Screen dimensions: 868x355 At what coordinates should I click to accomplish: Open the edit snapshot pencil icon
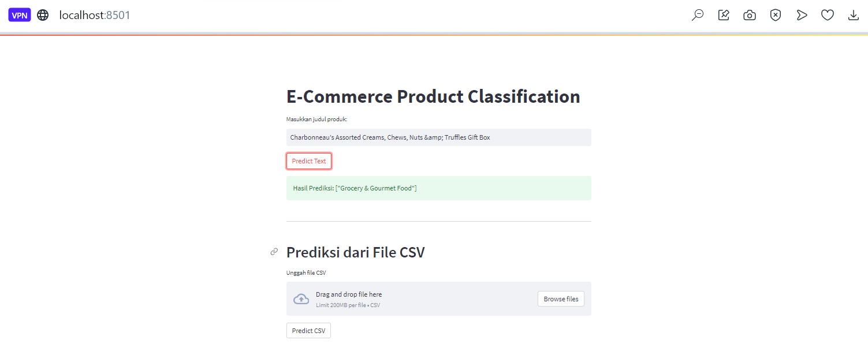point(724,16)
